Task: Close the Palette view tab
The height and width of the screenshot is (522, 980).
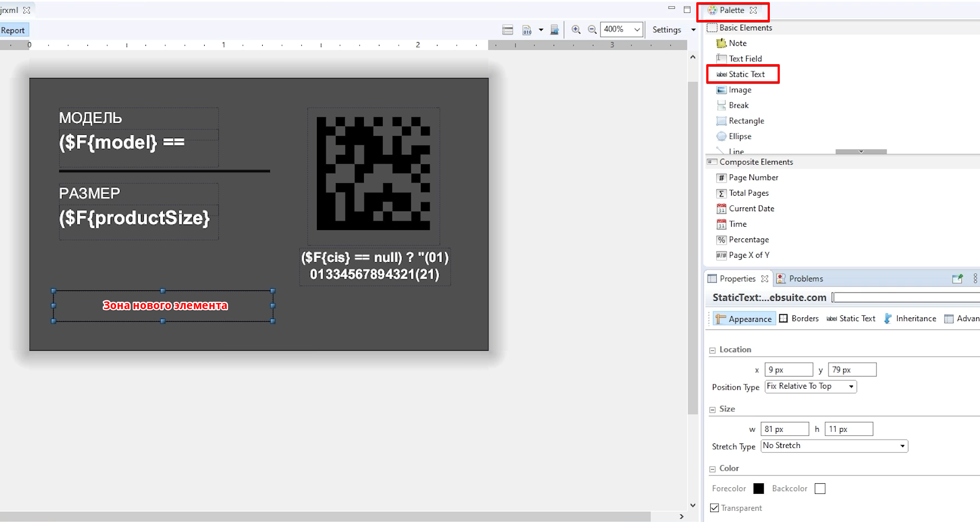Action: click(x=753, y=10)
